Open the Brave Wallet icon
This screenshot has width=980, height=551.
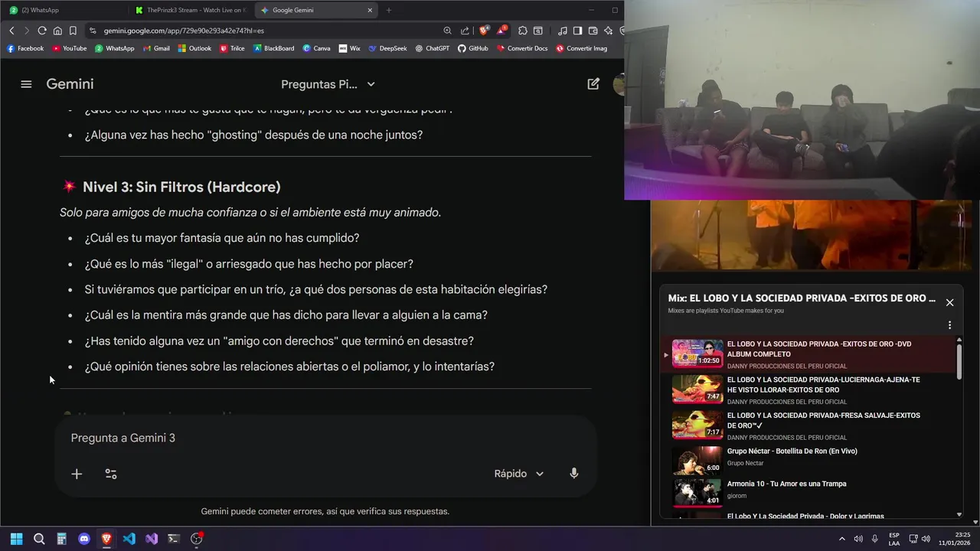tap(593, 31)
